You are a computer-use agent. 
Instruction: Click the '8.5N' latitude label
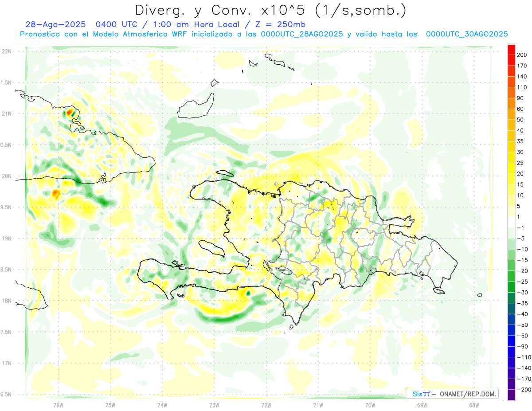(7, 269)
